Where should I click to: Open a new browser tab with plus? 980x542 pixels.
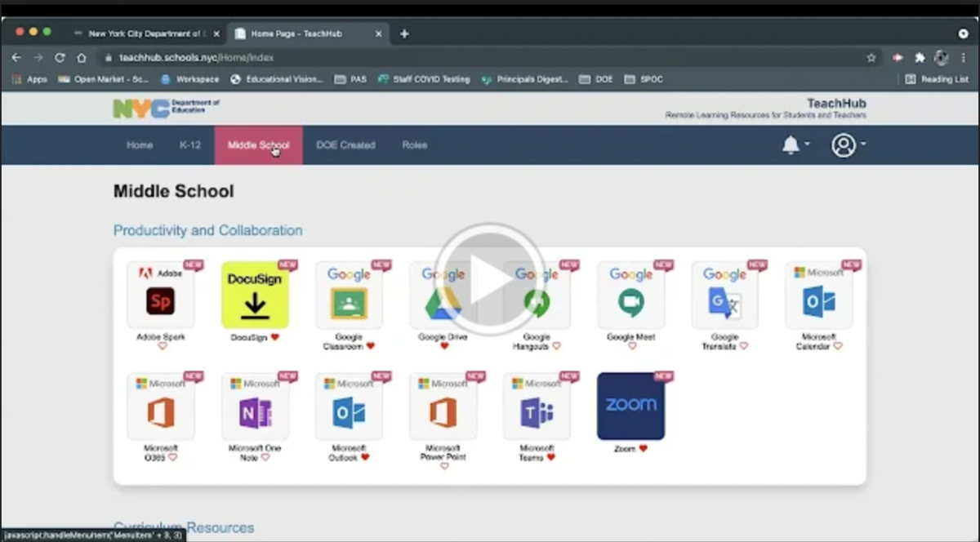pos(404,33)
